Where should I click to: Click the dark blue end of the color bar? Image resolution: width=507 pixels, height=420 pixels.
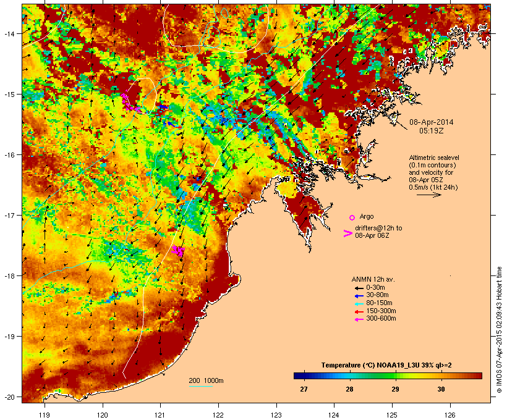(x=297, y=376)
